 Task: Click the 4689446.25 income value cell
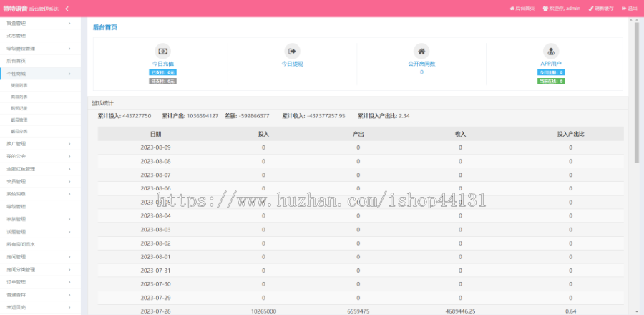pos(460,311)
